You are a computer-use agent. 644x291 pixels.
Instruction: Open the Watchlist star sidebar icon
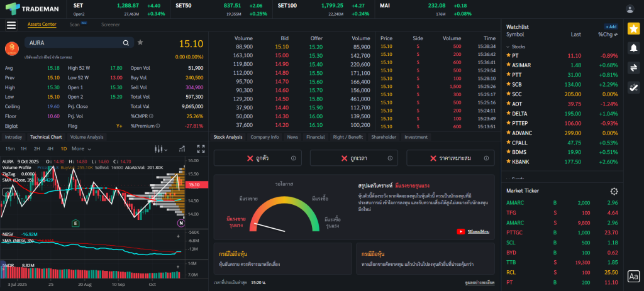click(x=634, y=29)
